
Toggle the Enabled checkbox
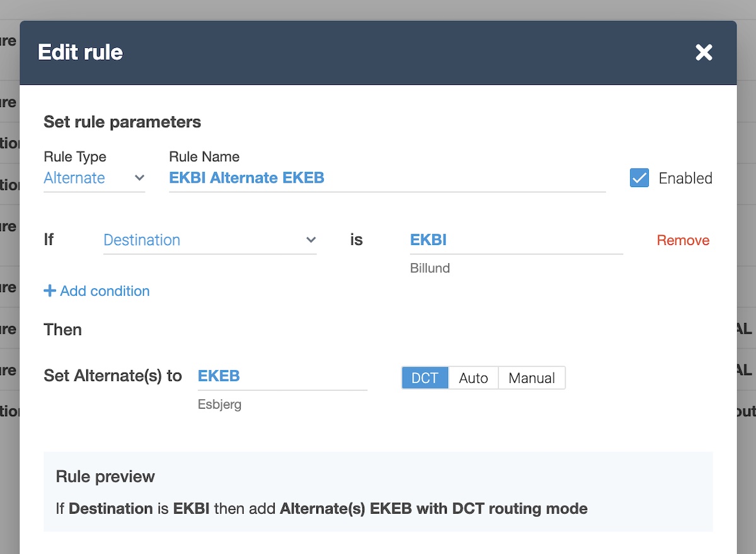point(639,178)
